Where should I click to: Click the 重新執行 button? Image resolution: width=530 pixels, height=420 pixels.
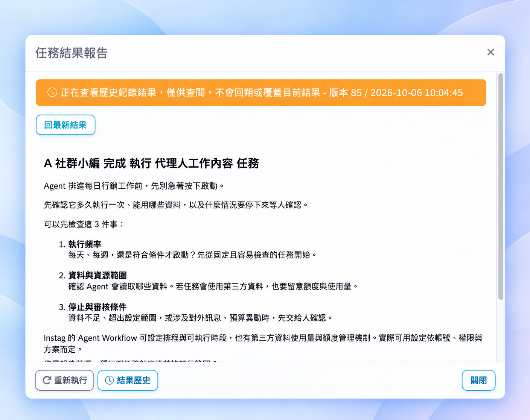(64, 380)
